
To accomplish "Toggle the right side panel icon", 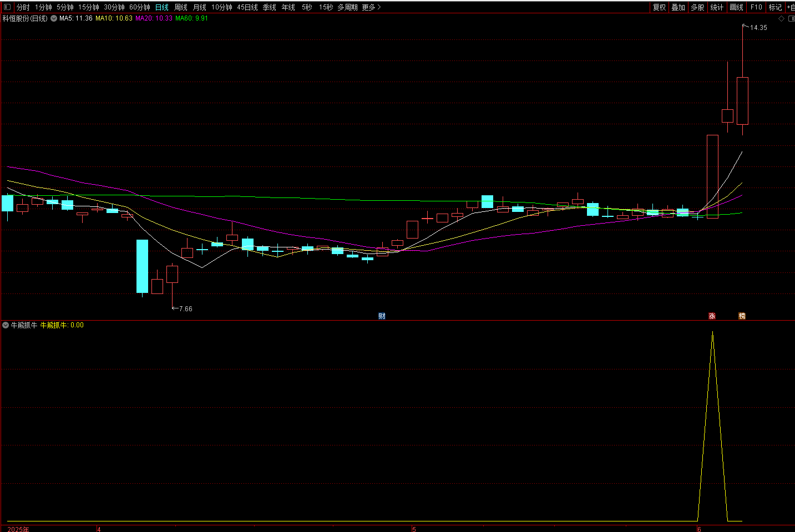I will click(791, 18).
